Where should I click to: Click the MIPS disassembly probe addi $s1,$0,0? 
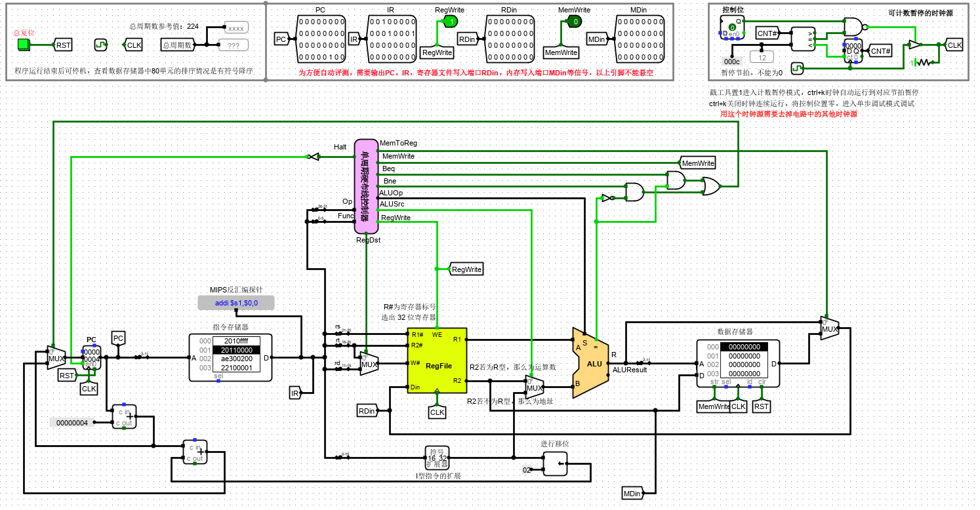236,303
